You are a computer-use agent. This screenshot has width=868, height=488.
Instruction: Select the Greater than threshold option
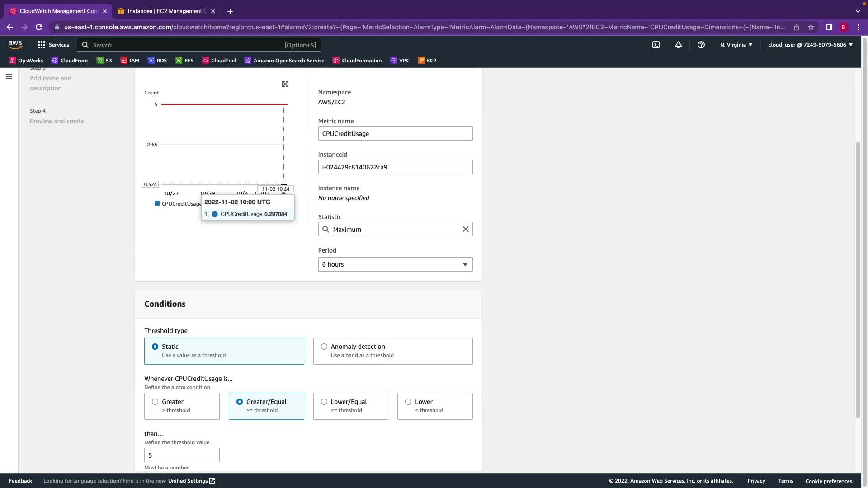(155, 402)
